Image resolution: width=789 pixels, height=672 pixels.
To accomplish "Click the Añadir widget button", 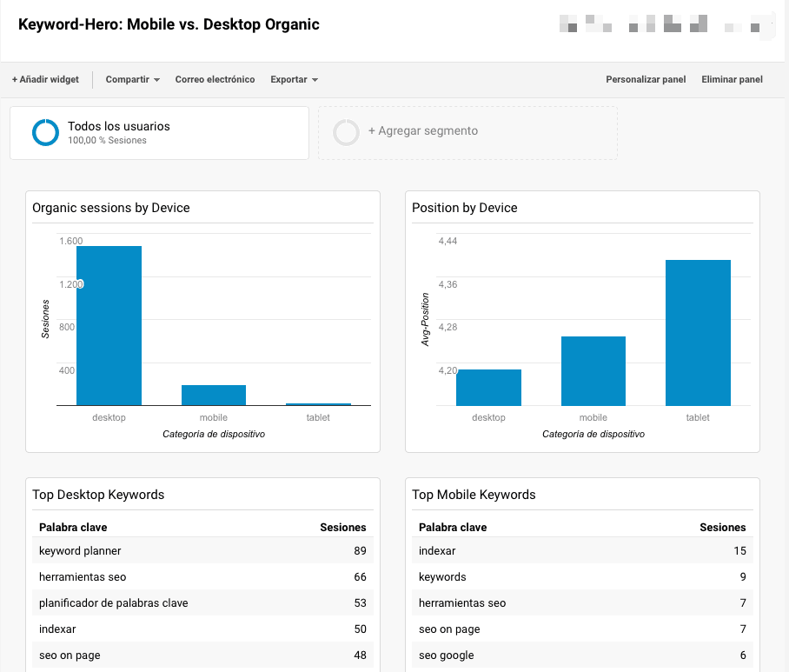I will (x=45, y=79).
